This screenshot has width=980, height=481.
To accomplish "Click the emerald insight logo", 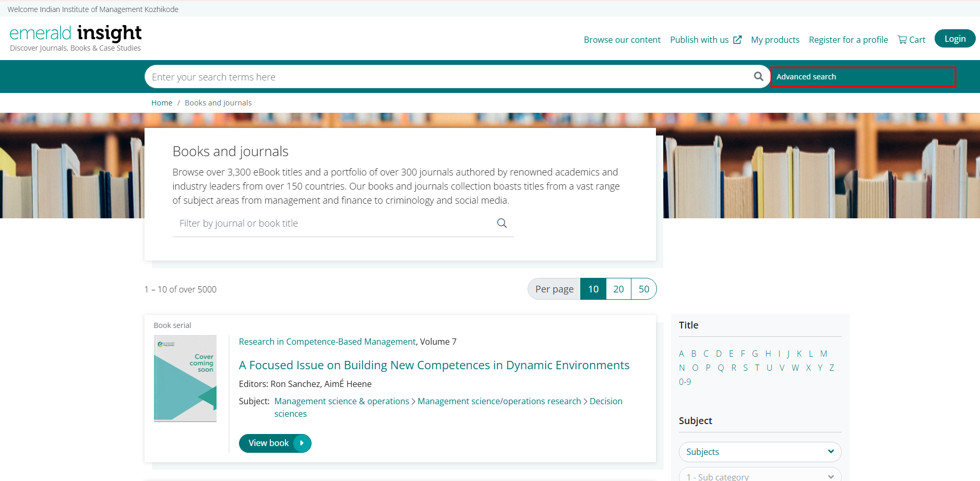I will 76,38.
